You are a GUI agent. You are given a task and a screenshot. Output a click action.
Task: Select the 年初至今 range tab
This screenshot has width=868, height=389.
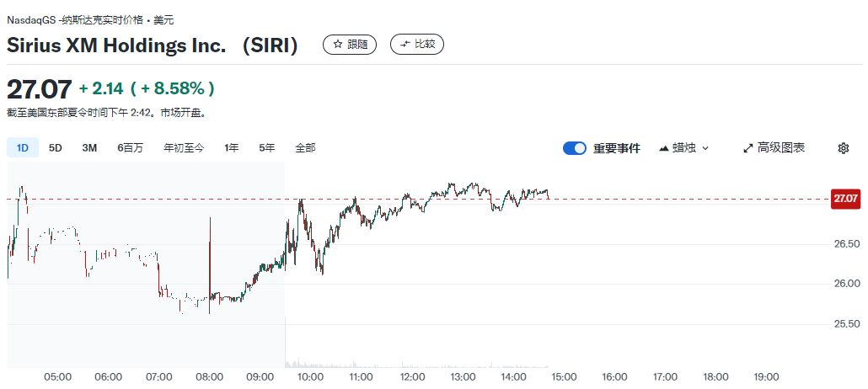(x=184, y=147)
